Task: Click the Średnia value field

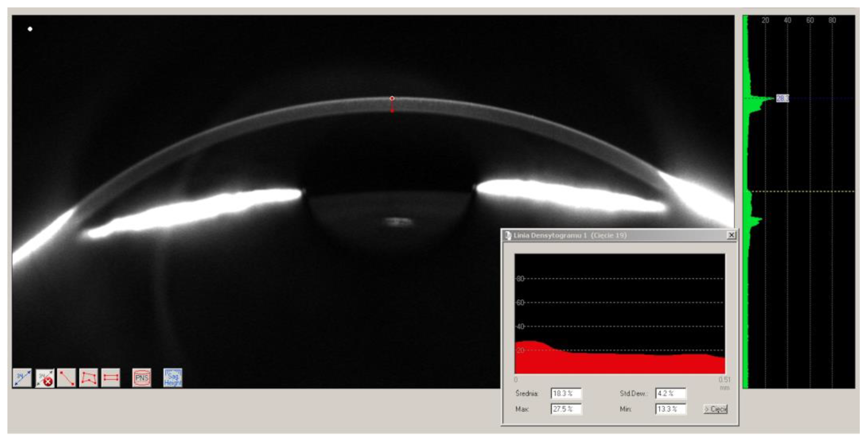Action: pyautogui.click(x=566, y=393)
